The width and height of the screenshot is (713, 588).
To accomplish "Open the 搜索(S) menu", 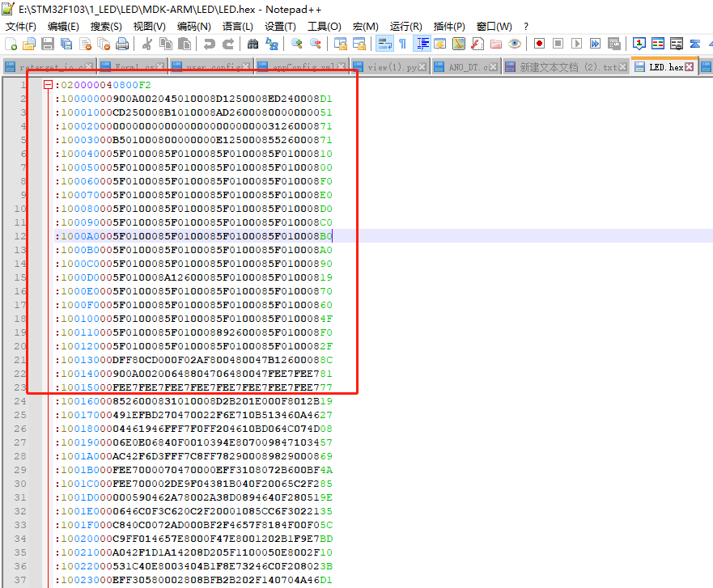I will pyautogui.click(x=106, y=27).
